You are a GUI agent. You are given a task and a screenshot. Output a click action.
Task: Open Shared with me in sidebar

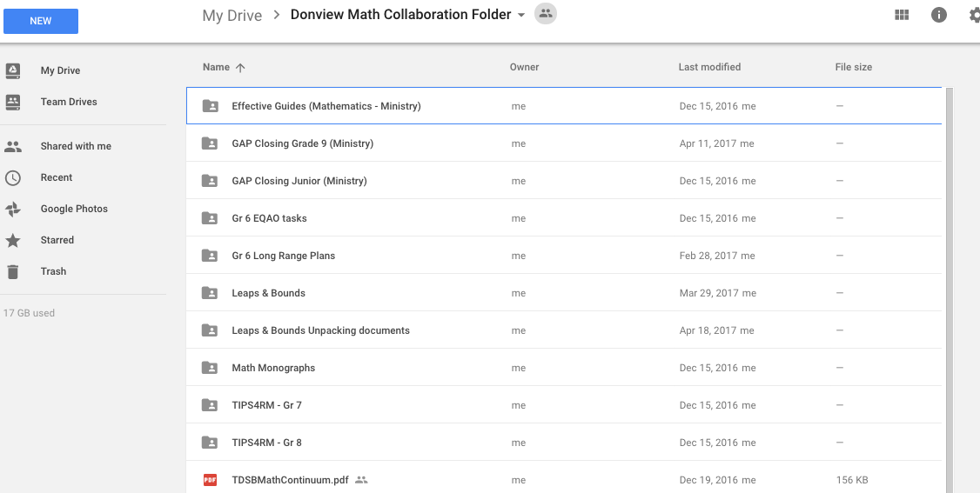76,146
